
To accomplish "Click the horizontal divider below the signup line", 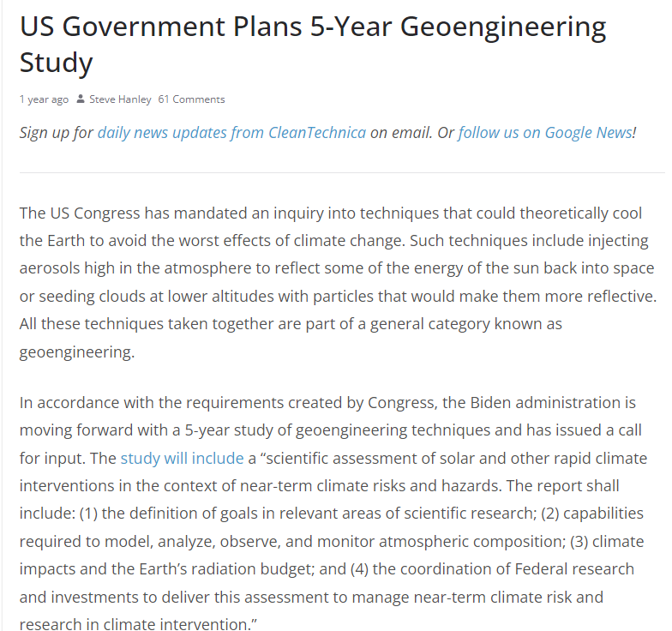I will tap(341, 173).
